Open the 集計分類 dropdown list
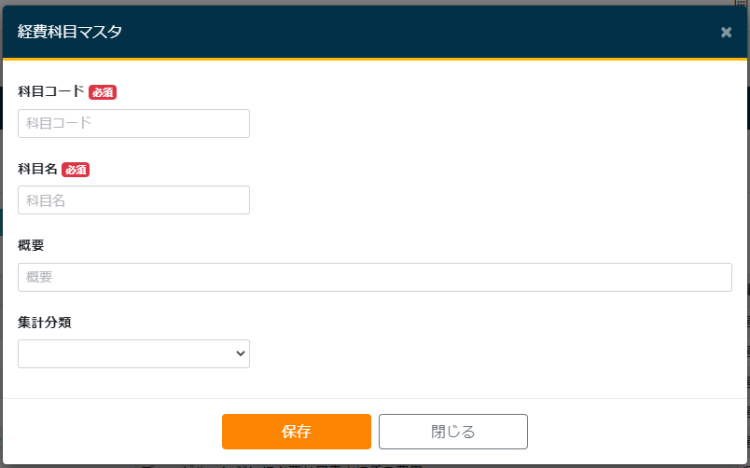Image resolution: width=750 pixels, height=468 pixels. [134, 353]
